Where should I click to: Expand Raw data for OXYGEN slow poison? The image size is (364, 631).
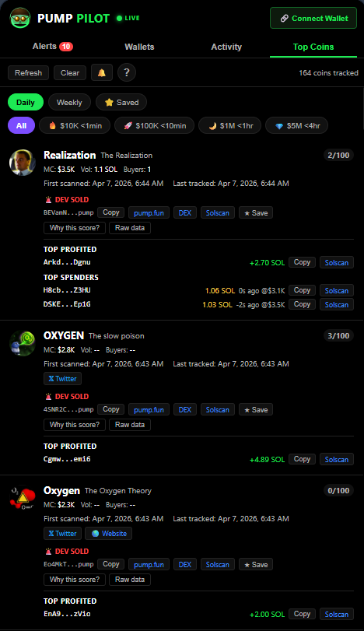(130, 425)
